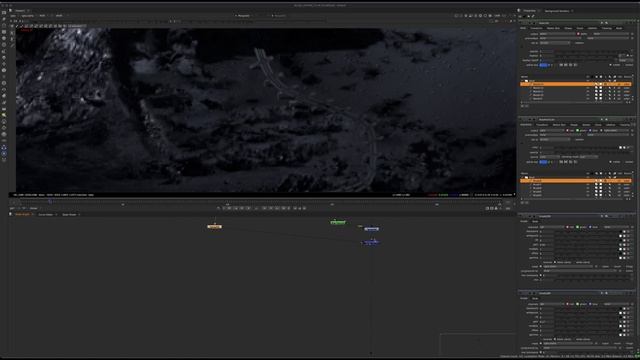Open the Image nodes menu in the left toolbar
640x360 pixels.
tap(4, 13)
